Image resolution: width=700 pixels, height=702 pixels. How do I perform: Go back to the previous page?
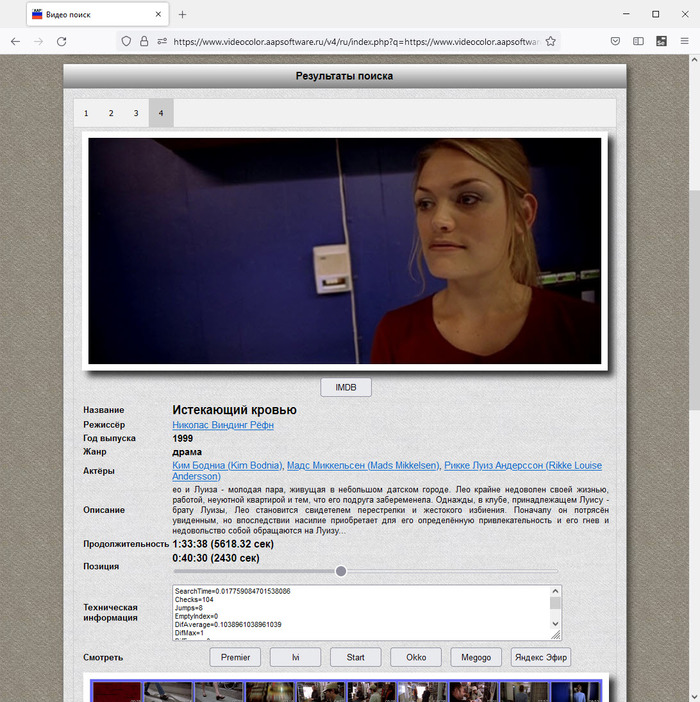click(15, 42)
